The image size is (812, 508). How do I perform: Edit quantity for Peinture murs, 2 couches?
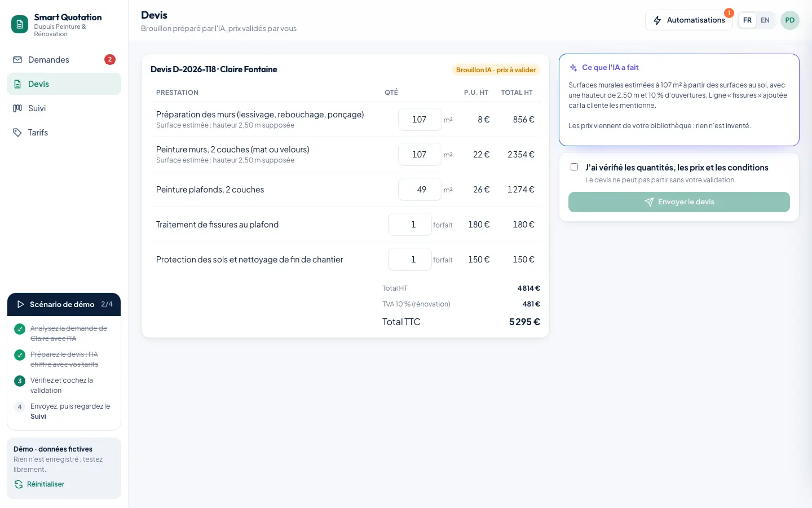420,155
